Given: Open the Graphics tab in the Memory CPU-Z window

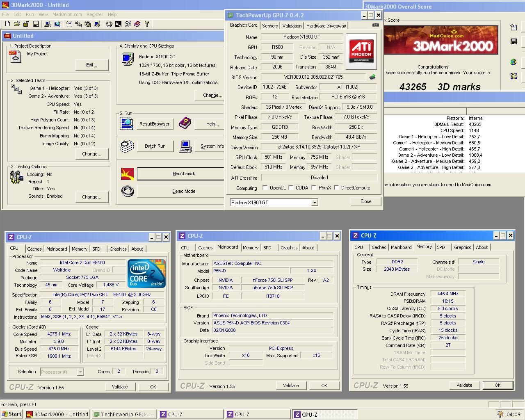Looking at the screenshot, I should [463, 247].
